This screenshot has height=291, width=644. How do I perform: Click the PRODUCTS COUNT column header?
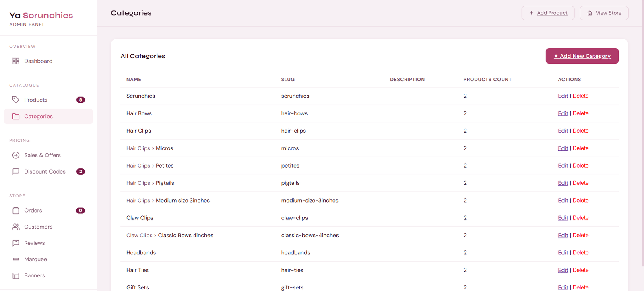click(x=487, y=80)
